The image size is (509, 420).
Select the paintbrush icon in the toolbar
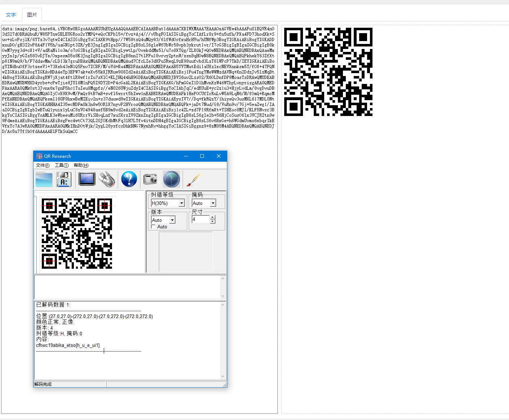pyautogui.click(x=194, y=179)
